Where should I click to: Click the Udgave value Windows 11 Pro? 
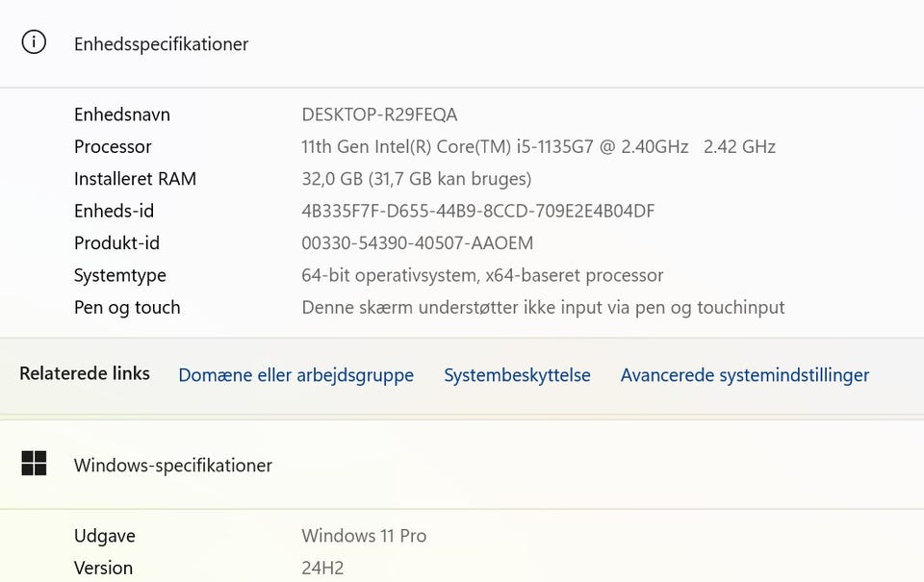(x=364, y=536)
